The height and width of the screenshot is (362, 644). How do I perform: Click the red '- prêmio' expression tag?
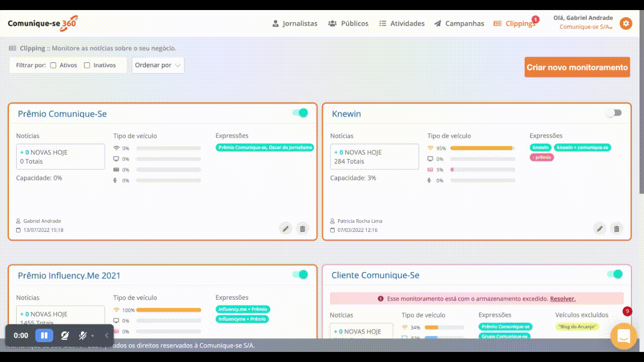(542, 157)
